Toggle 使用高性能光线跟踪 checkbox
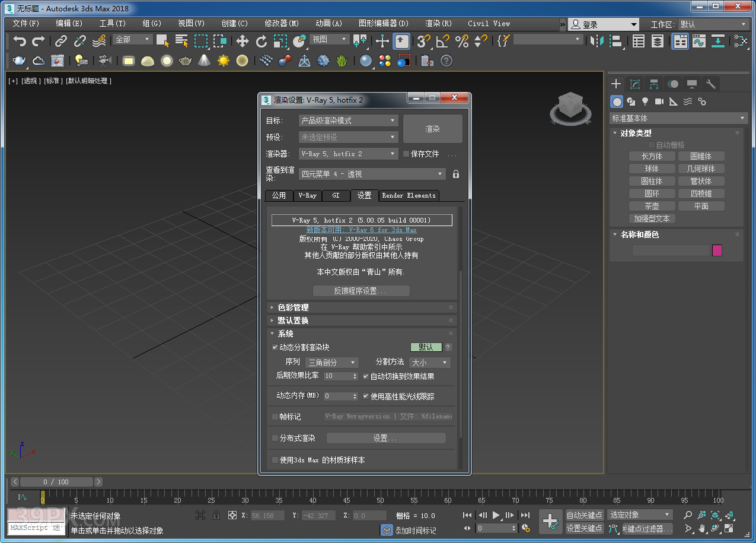Viewport: 756px width, 543px height. pyautogui.click(x=366, y=396)
